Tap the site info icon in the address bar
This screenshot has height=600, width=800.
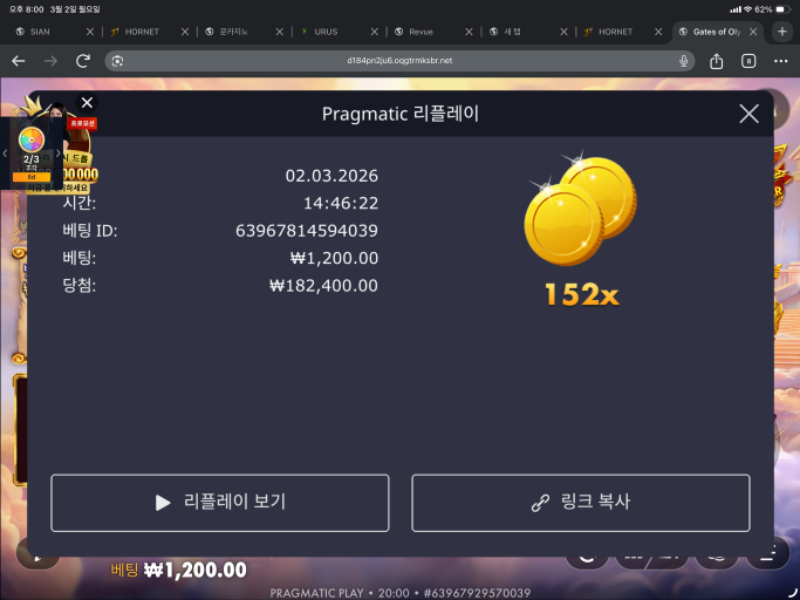[x=117, y=61]
